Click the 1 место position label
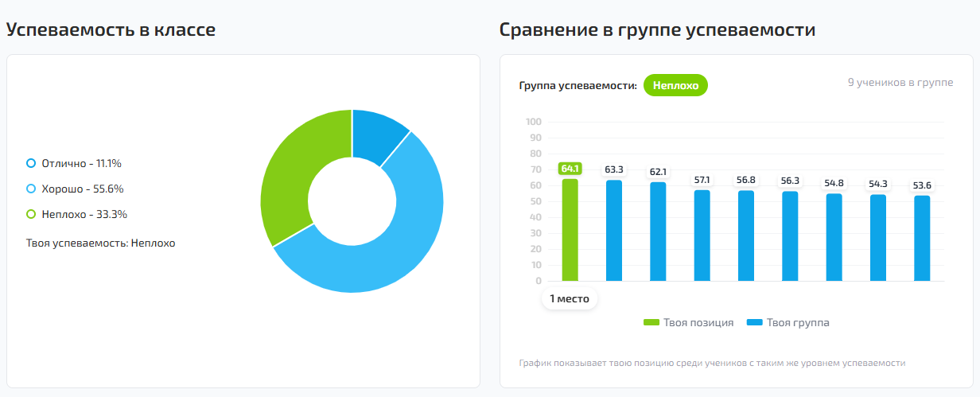The image size is (980, 397). pyautogui.click(x=570, y=299)
